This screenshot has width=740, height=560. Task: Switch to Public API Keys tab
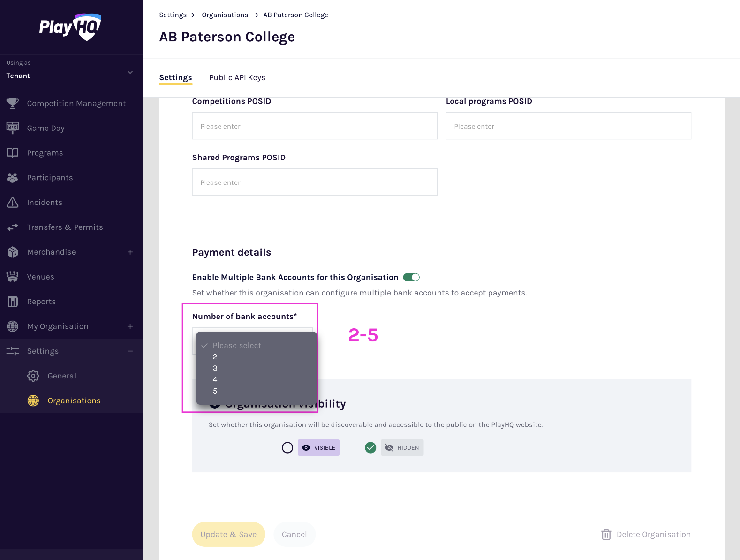pos(237,78)
